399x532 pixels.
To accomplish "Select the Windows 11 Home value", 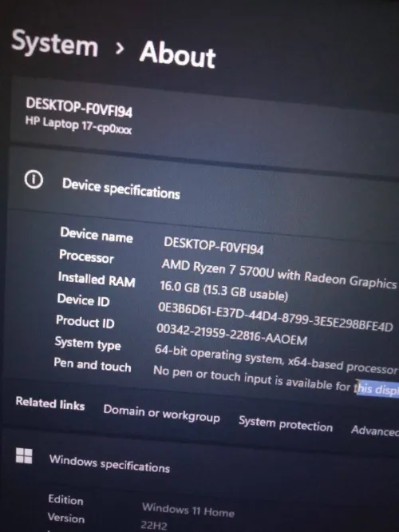I will [188, 510].
